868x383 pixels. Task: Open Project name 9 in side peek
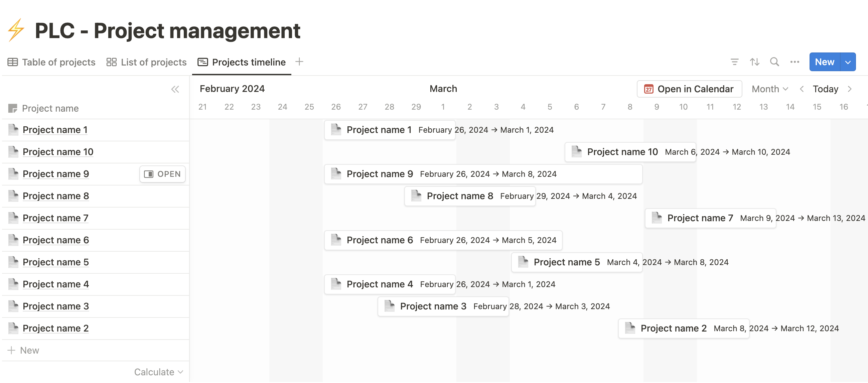pos(162,174)
